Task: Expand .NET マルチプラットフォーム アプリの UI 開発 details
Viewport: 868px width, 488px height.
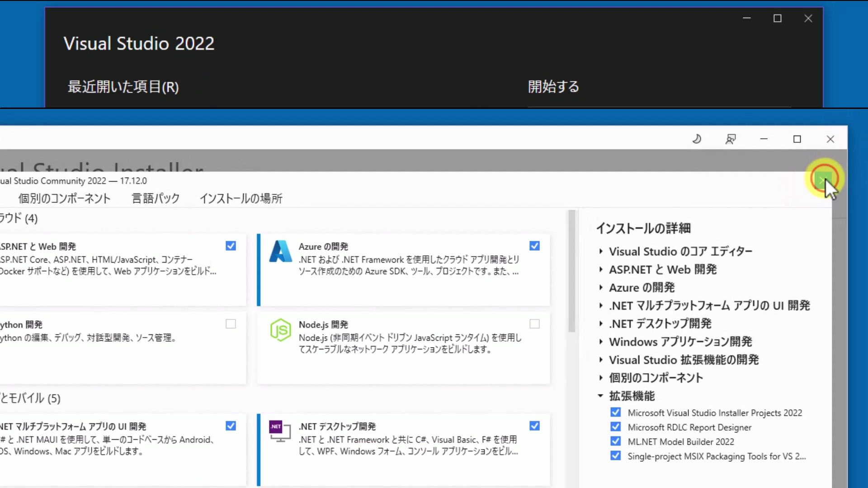Action: (601, 305)
